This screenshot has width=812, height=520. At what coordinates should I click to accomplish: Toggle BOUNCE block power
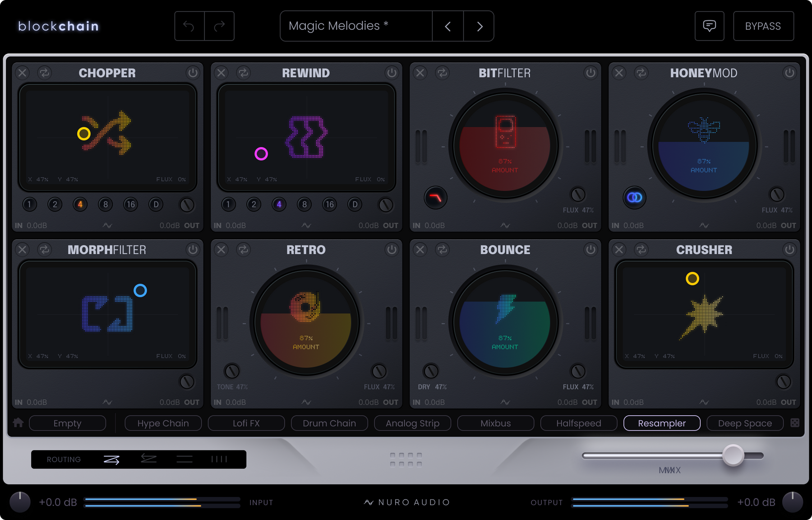click(591, 250)
